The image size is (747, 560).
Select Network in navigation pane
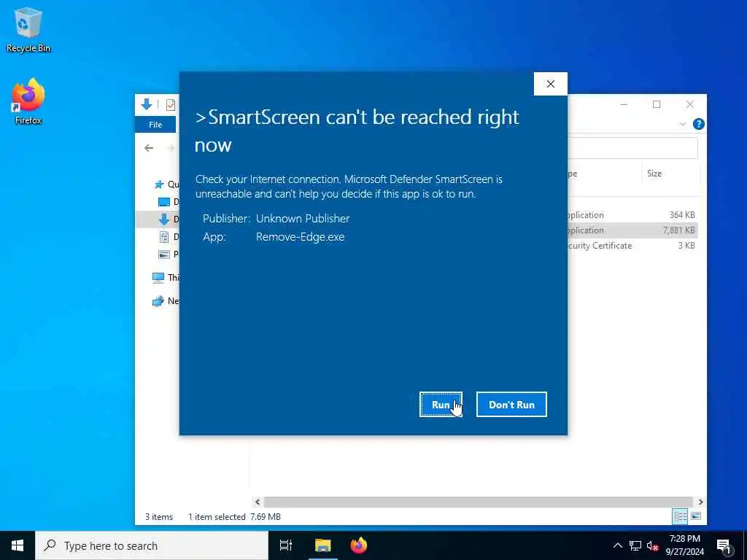pyautogui.click(x=166, y=301)
